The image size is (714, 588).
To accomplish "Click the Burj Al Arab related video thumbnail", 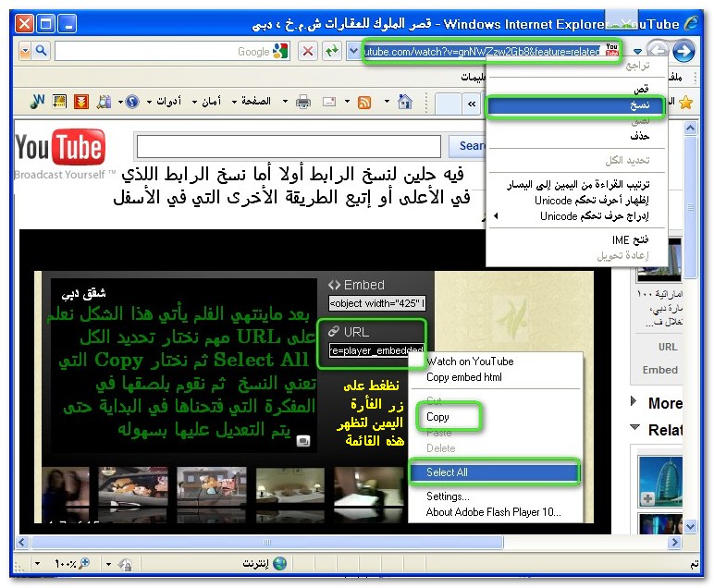I will 659,481.
